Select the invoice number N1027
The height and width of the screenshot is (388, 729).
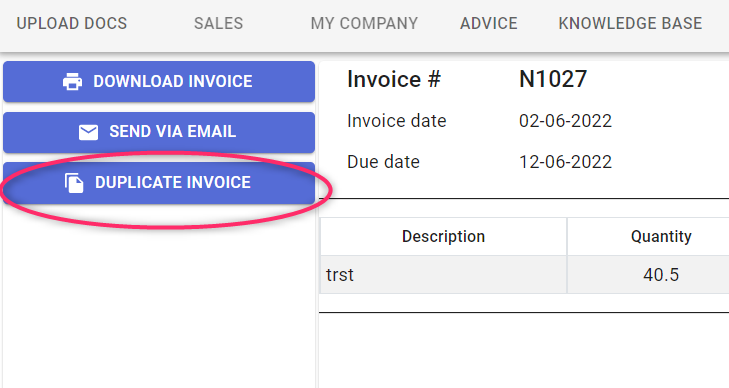(553, 79)
